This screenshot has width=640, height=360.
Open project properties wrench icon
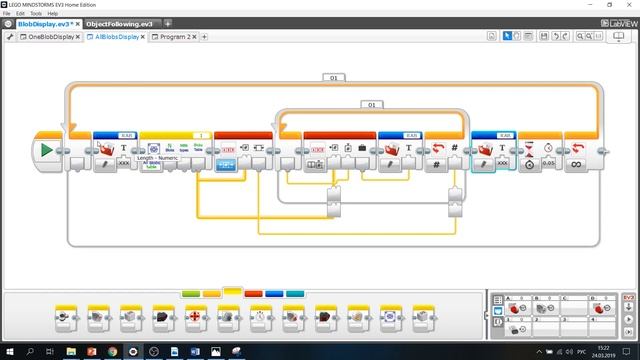[10, 37]
